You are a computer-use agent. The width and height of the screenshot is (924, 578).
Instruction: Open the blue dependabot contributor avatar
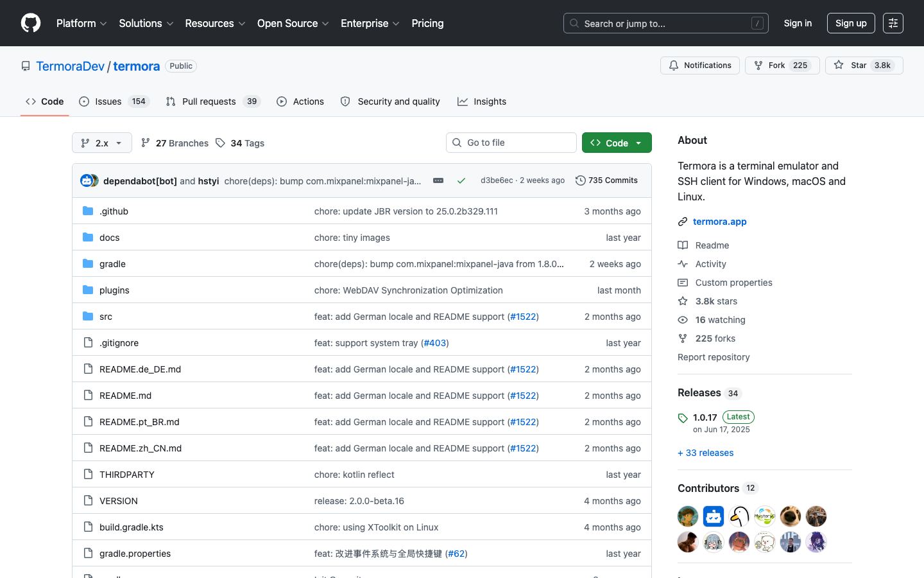point(714,516)
